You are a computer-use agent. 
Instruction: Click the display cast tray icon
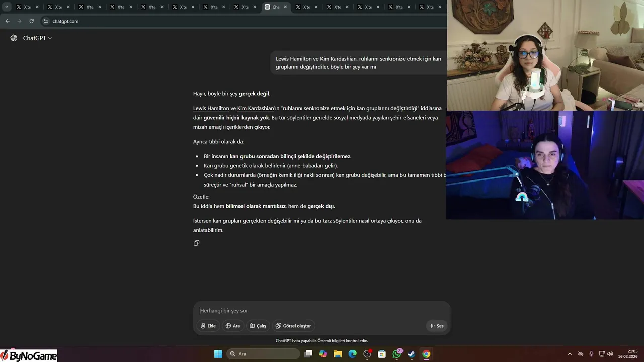click(x=602, y=354)
